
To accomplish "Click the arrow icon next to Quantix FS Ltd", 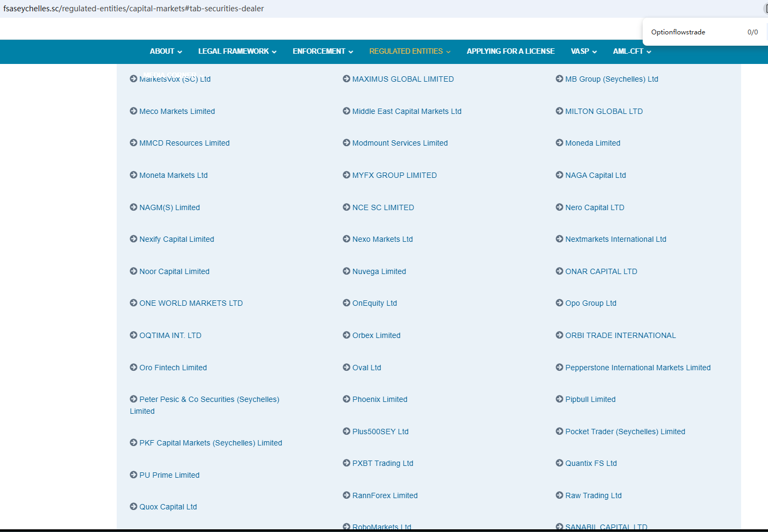I will click(x=559, y=463).
